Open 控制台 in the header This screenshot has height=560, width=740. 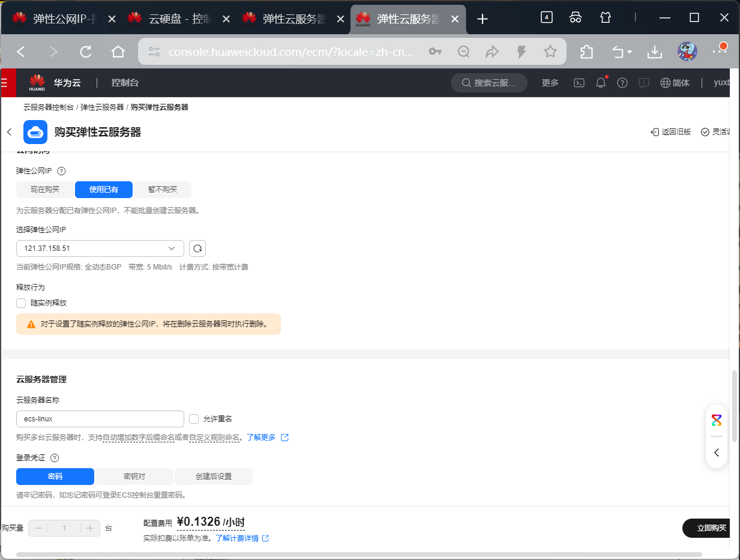click(125, 83)
